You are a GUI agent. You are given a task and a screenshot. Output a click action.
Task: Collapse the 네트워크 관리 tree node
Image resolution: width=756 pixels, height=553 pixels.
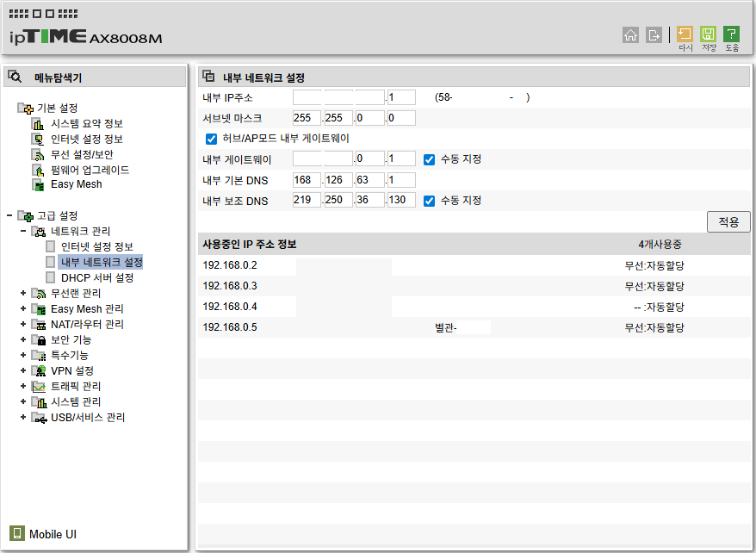(23, 231)
